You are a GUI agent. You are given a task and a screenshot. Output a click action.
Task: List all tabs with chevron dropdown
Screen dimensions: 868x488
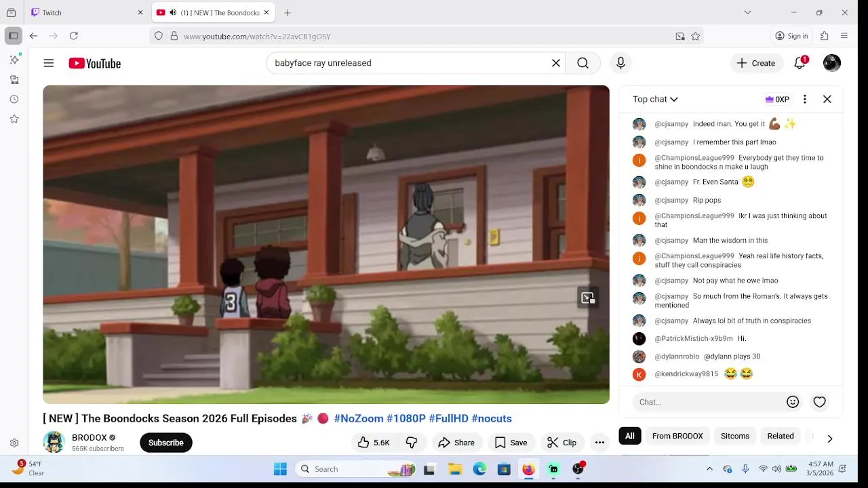pyautogui.click(x=747, y=12)
